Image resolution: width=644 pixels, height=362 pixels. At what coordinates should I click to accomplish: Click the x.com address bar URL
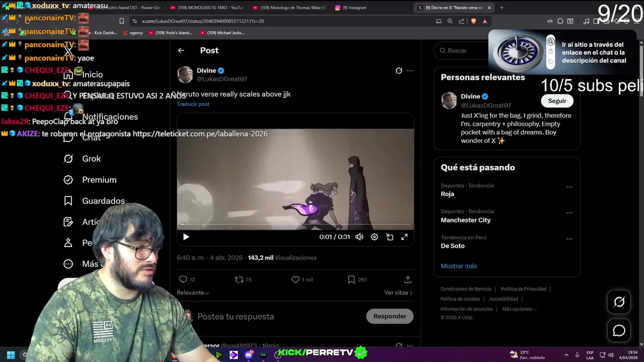(203, 21)
